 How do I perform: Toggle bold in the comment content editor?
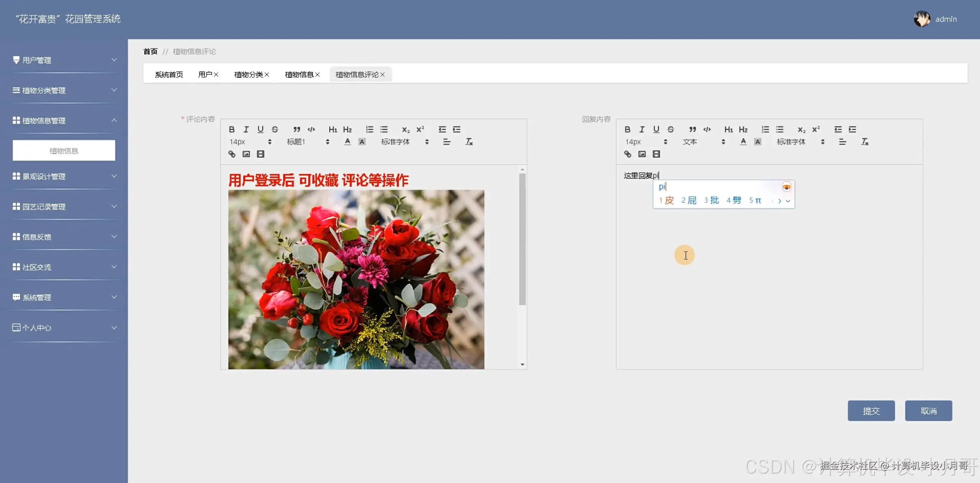(232, 129)
